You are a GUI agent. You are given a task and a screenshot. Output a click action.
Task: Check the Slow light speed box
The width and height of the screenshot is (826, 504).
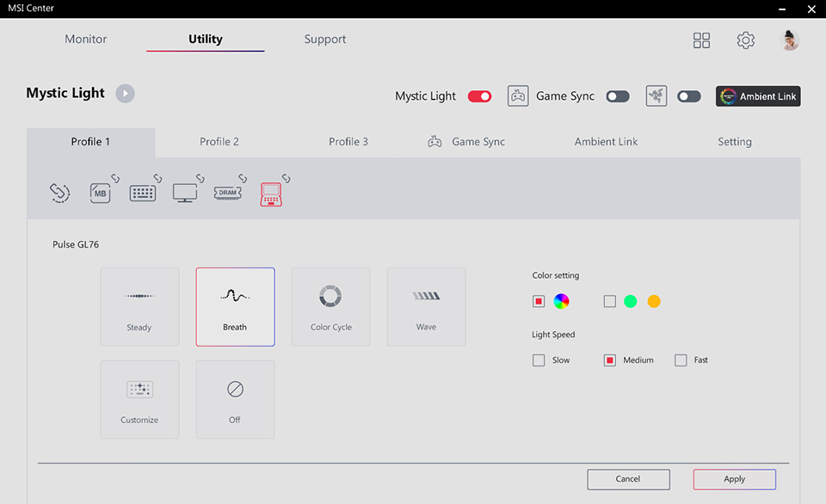539,360
